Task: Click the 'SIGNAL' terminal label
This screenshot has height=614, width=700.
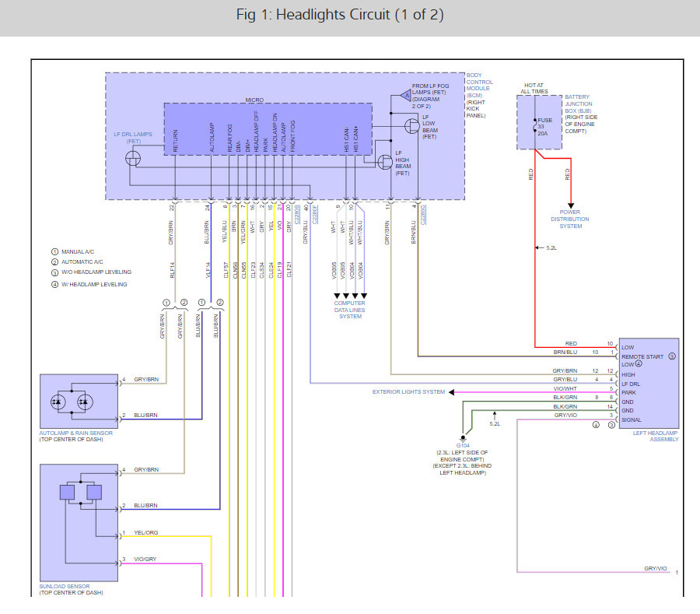Action: [x=632, y=419]
